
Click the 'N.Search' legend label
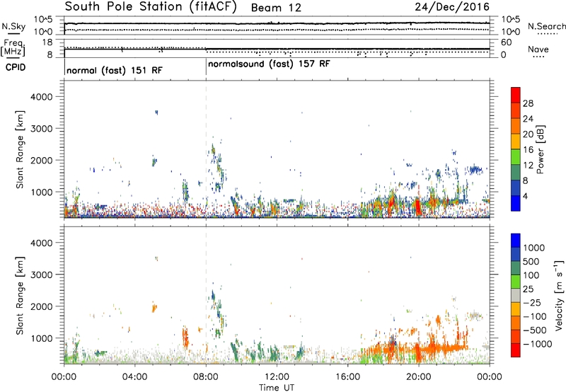pos(546,26)
